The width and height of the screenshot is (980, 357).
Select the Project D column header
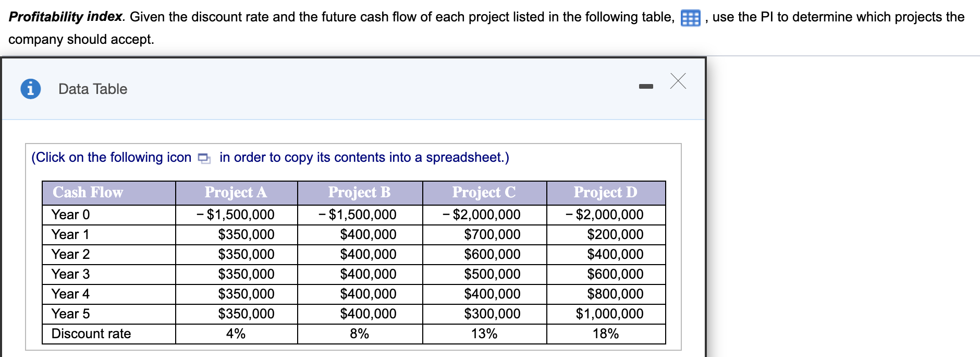(605, 192)
